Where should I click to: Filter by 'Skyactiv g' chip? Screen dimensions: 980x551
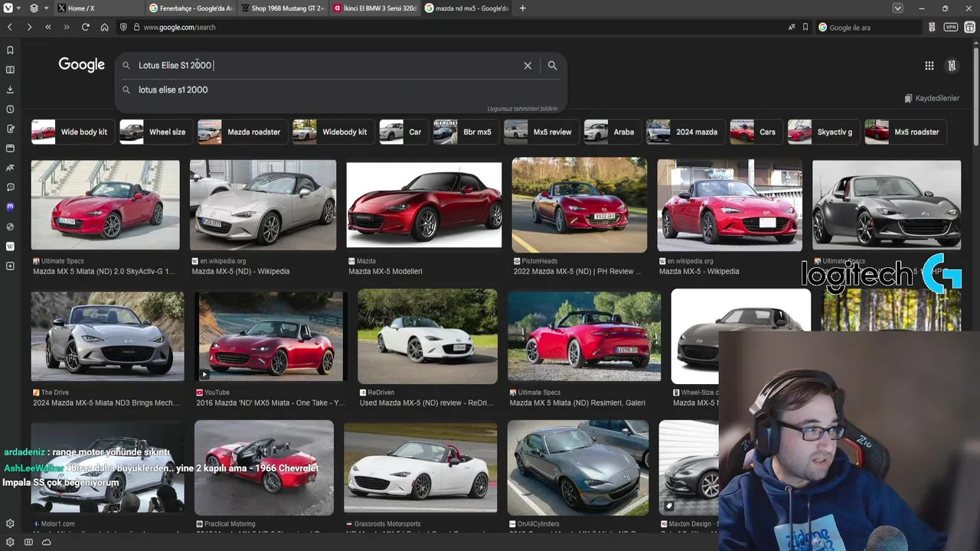point(824,132)
